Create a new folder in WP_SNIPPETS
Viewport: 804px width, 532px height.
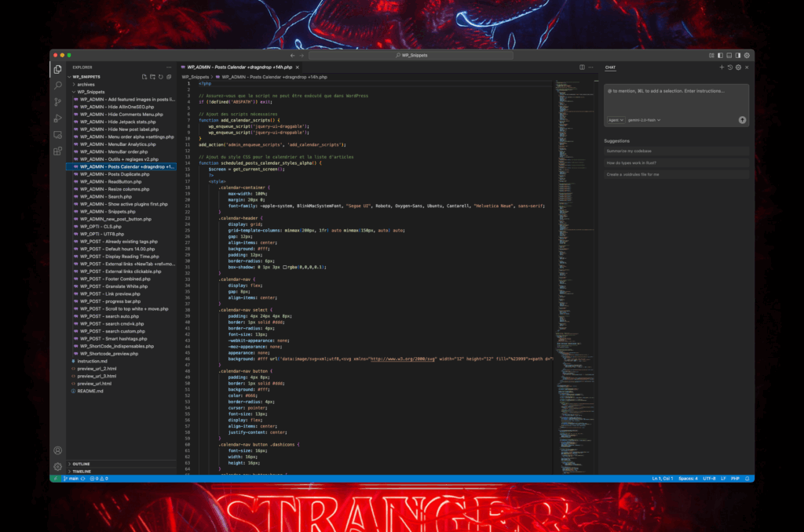tap(152, 77)
